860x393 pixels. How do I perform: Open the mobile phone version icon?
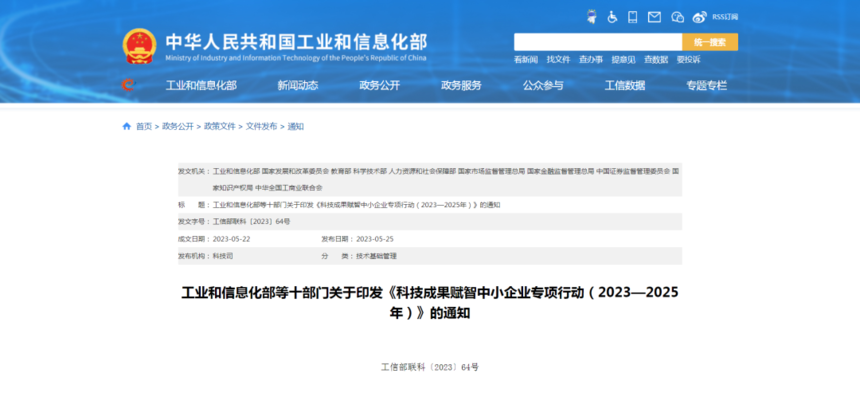(633, 17)
